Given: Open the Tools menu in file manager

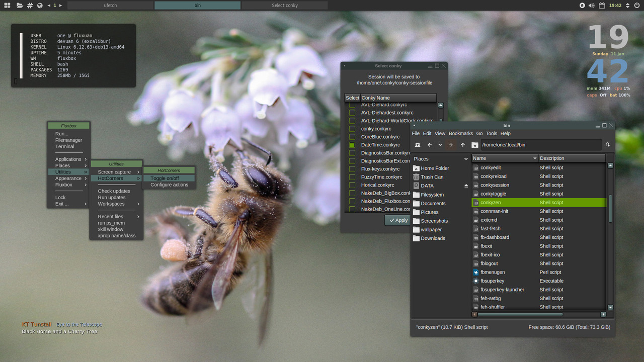Looking at the screenshot, I should pyautogui.click(x=492, y=134).
